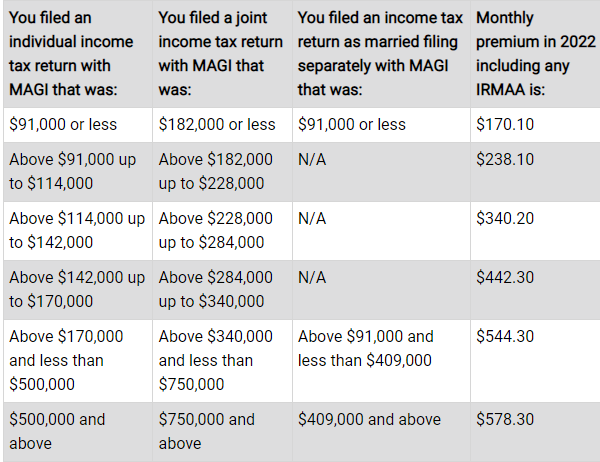Image resolution: width=600 pixels, height=462 pixels.
Task: Select Above $284,000 up to $340,000 cell
Action: pyautogui.click(x=222, y=290)
